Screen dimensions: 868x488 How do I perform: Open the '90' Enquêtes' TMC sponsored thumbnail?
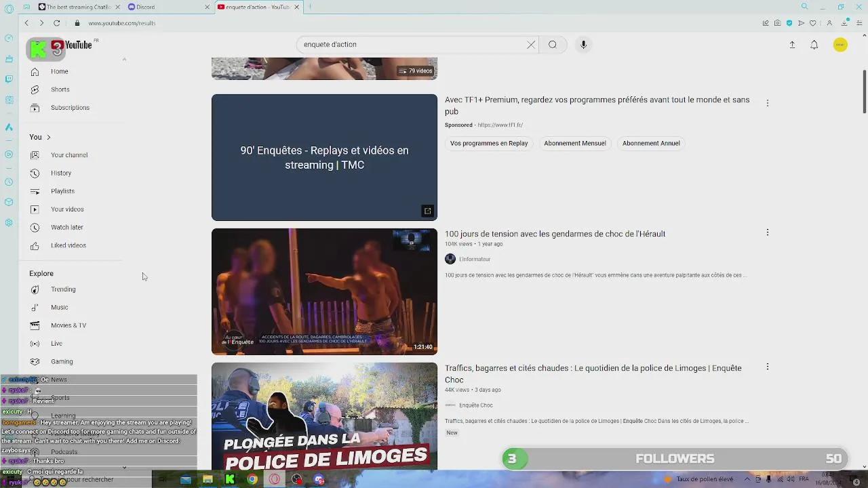pyautogui.click(x=324, y=157)
